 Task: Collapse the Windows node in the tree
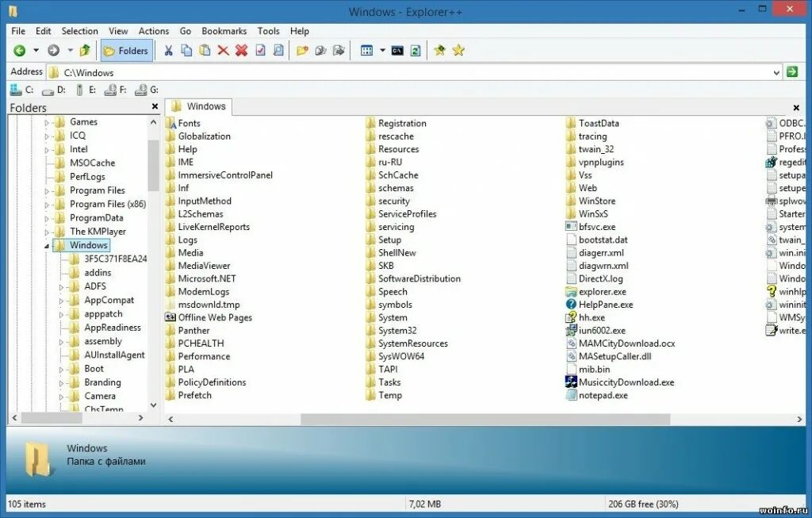pyautogui.click(x=47, y=246)
